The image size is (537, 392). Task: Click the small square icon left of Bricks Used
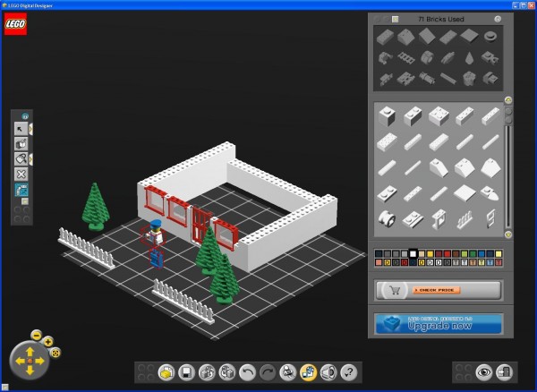tap(396, 19)
